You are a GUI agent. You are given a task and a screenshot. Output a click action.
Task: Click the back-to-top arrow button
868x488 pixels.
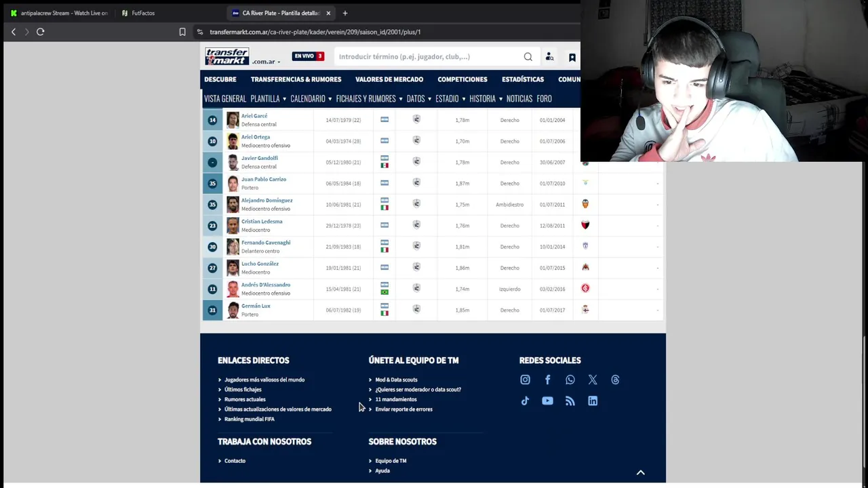640,472
